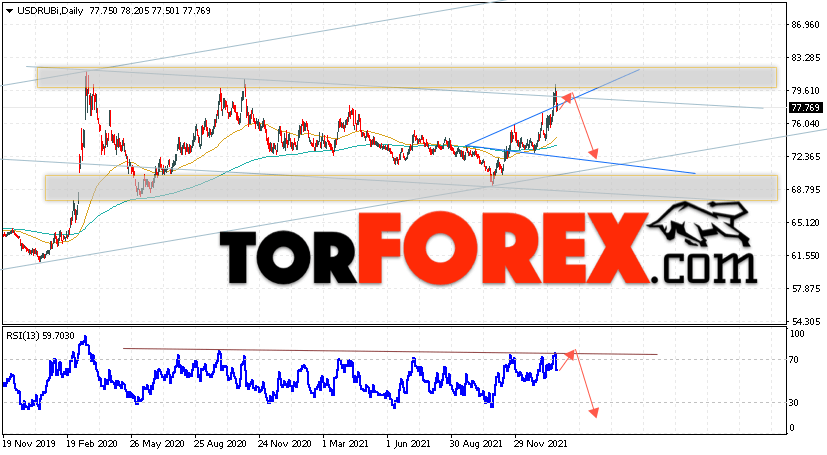Select the upper gray resistance zone rectangle
This screenshot has height=455, width=827.
[x=407, y=77]
